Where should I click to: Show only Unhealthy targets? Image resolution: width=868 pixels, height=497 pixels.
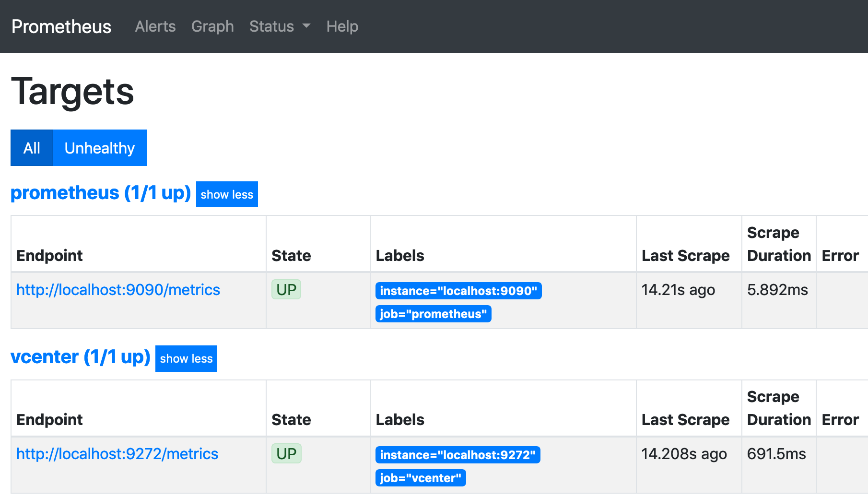tap(100, 148)
